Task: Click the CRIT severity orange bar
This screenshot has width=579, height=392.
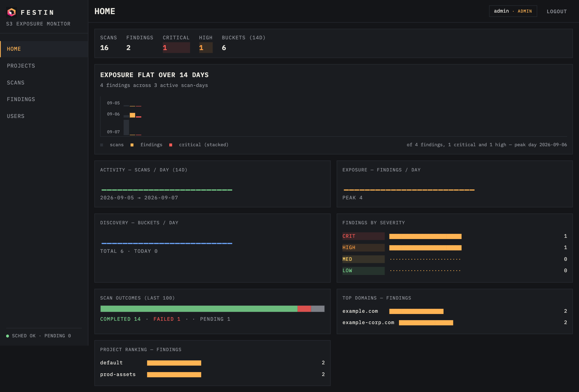Action: tap(425, 236)
